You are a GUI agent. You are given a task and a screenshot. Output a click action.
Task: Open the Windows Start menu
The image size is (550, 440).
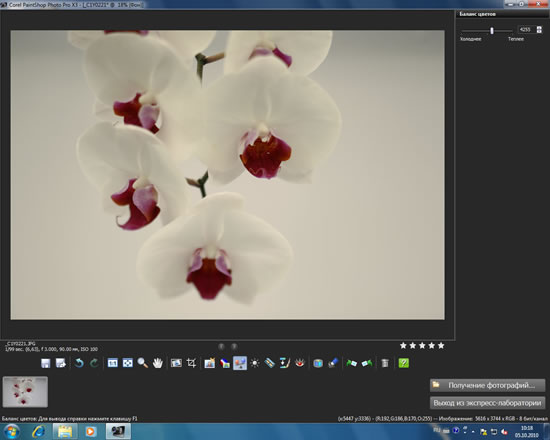11,431
